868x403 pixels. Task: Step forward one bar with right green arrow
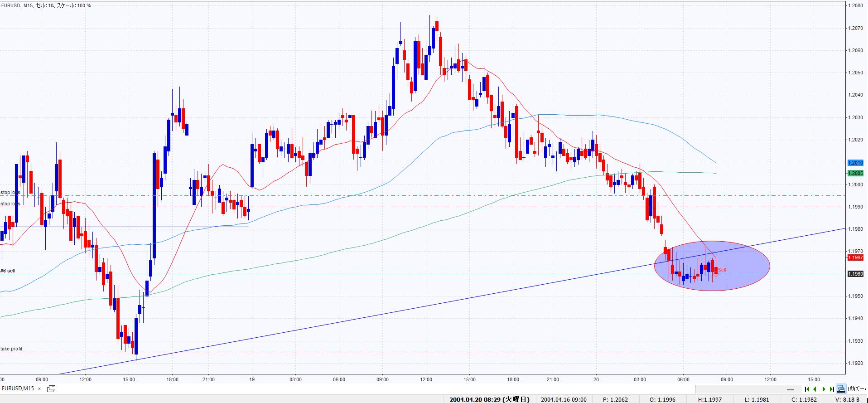pos(824,389)
